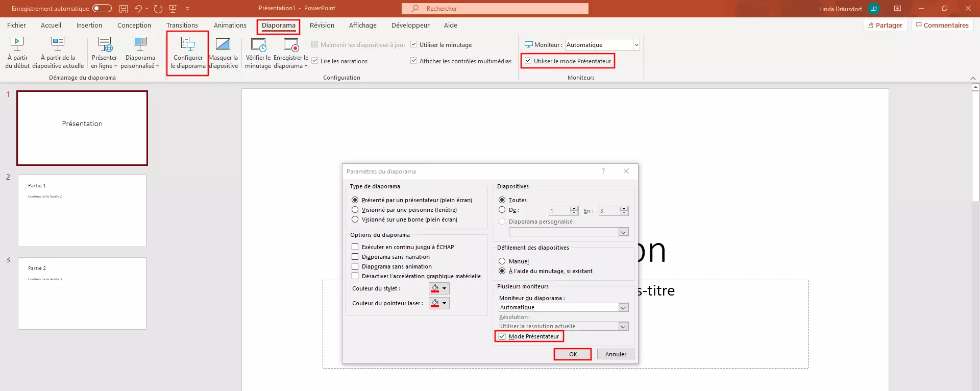Screen dimensions: 980x391
Task: Switch to the Transitions tab
Action: pyautogui.click(x=182, y=25)
